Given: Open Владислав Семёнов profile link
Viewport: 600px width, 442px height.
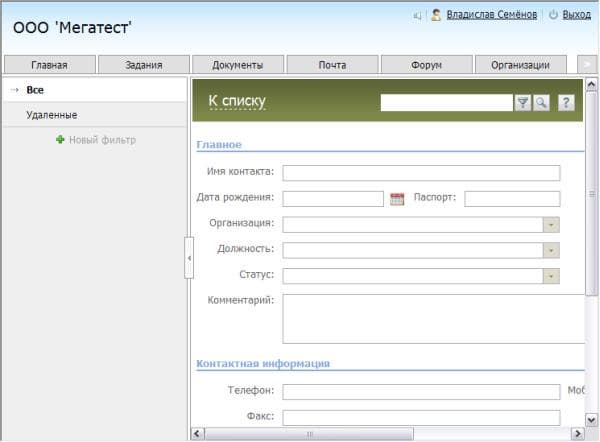Looking at the screenshot, I should [492, 15].
